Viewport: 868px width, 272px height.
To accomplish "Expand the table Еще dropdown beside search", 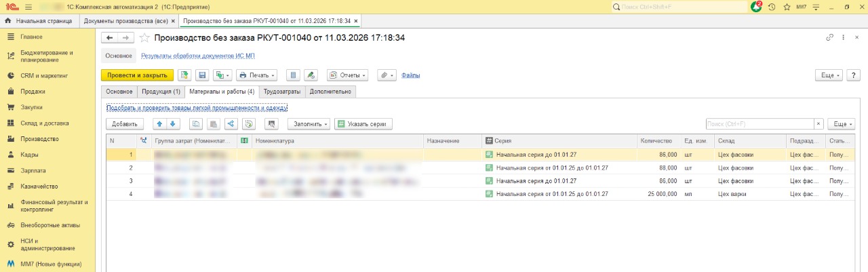I will pyautogui.click(x=842, y=124).
